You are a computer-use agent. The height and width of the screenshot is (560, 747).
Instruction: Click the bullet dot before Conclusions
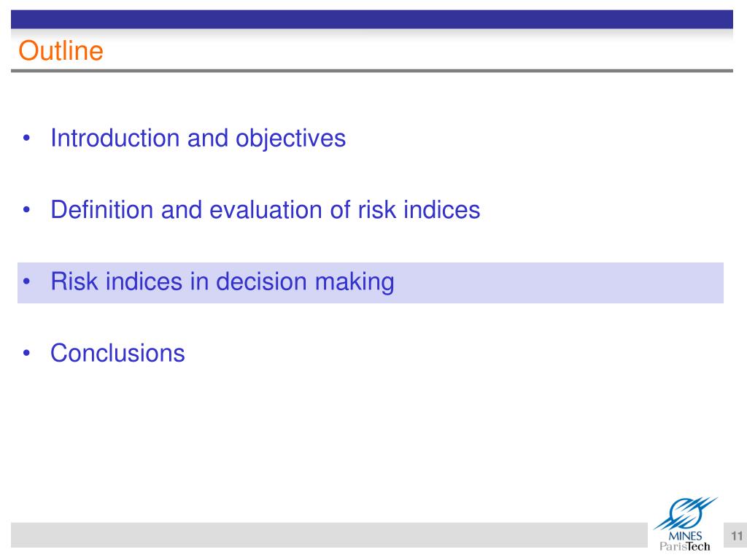pos(26,354)
